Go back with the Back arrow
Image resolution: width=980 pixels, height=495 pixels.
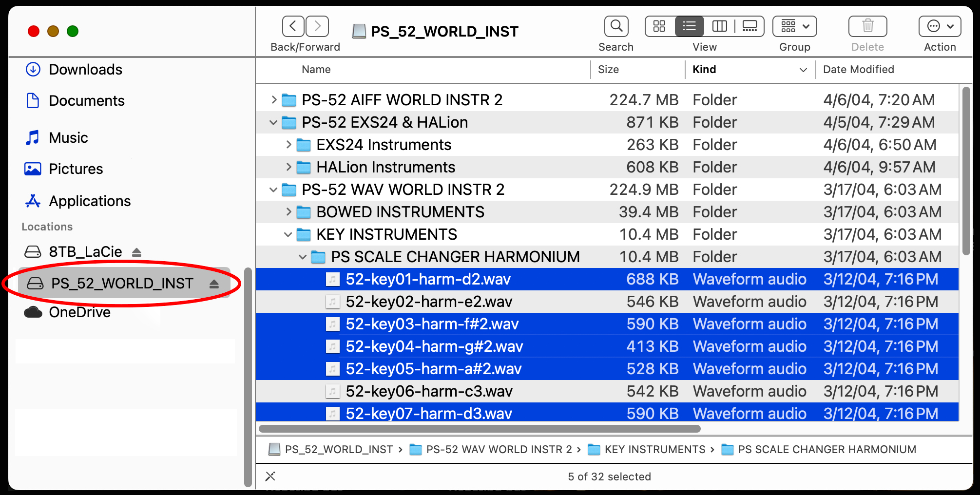click(x=293, y=26)
